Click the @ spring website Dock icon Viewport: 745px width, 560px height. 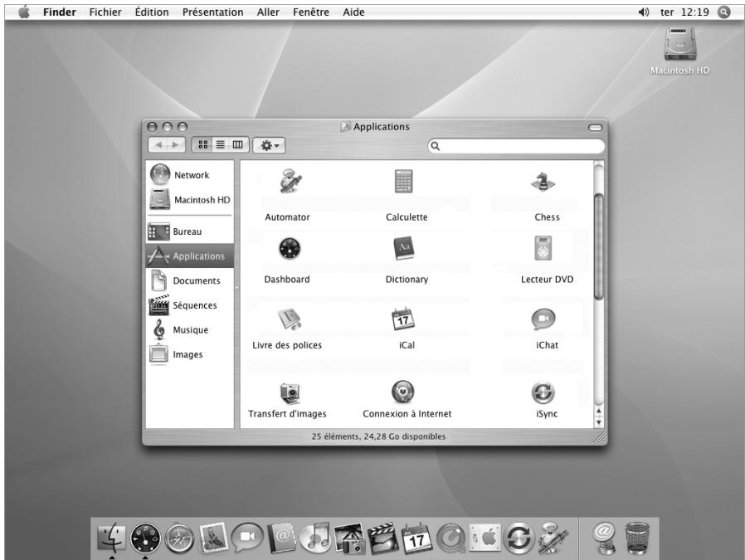coord(603,538)
